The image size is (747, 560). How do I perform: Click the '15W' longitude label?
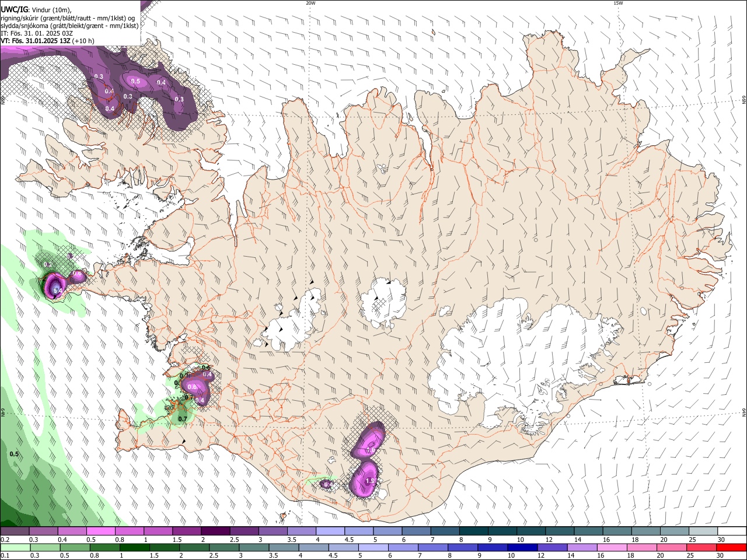(x=618, y=3)
